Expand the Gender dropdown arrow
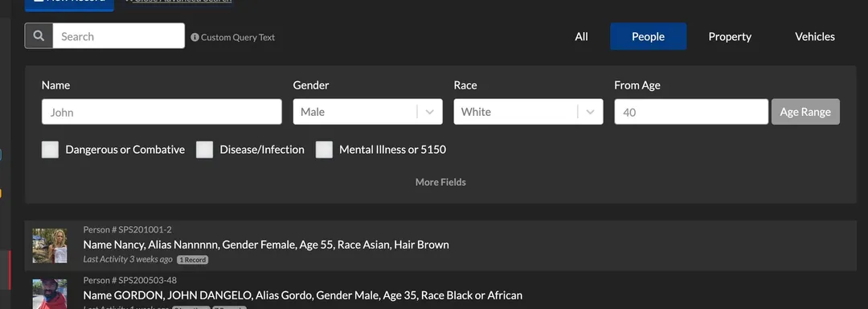The width and height of the screenshot is (868, 309). (429, 112)
